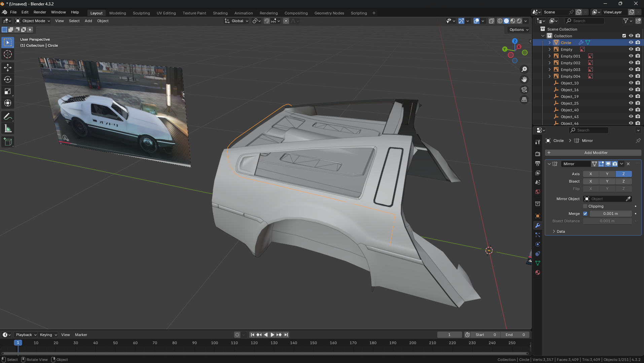This screenshot has width=644, height=363.
Task: Switch to the Sculpting workspace tab
Action: tap(141, 13)
